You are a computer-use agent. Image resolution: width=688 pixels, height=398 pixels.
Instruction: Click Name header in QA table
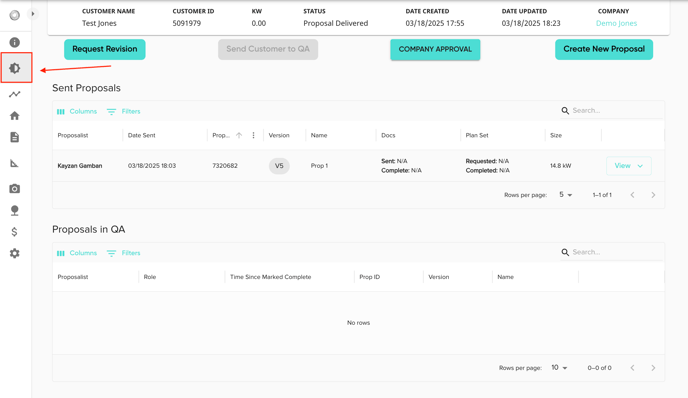[505, 277]
